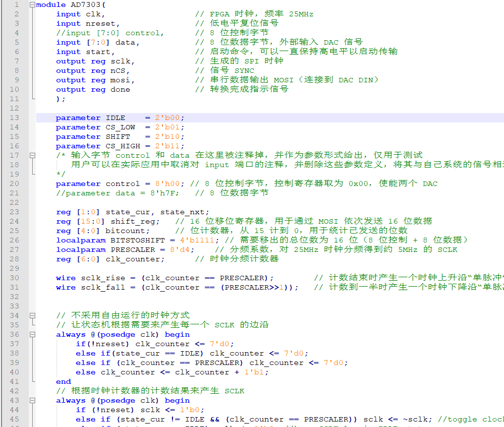This screenshot has width=504, height=427.
Task: Click 'parameter control = 8'h00;' text
Action: (120, 183)
